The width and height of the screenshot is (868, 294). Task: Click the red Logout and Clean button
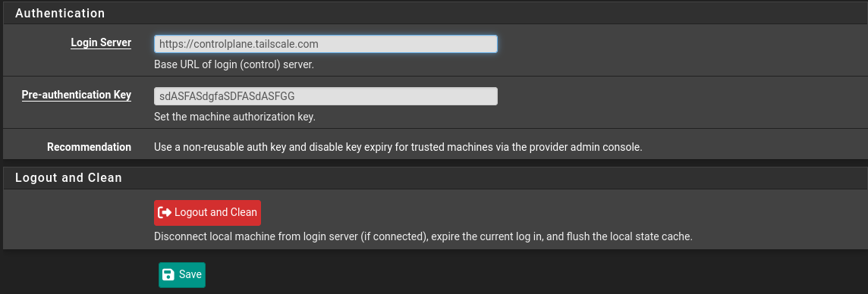coord(207,213)
